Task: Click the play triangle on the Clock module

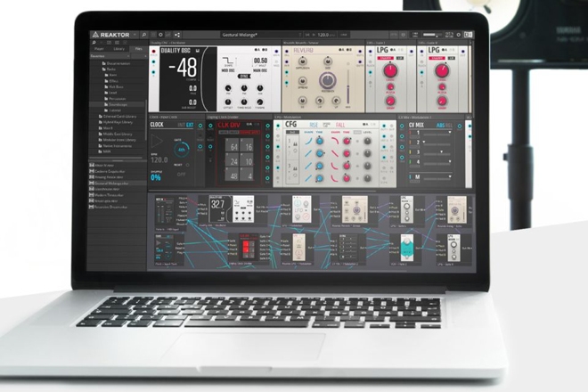Action: coord(157,141)
